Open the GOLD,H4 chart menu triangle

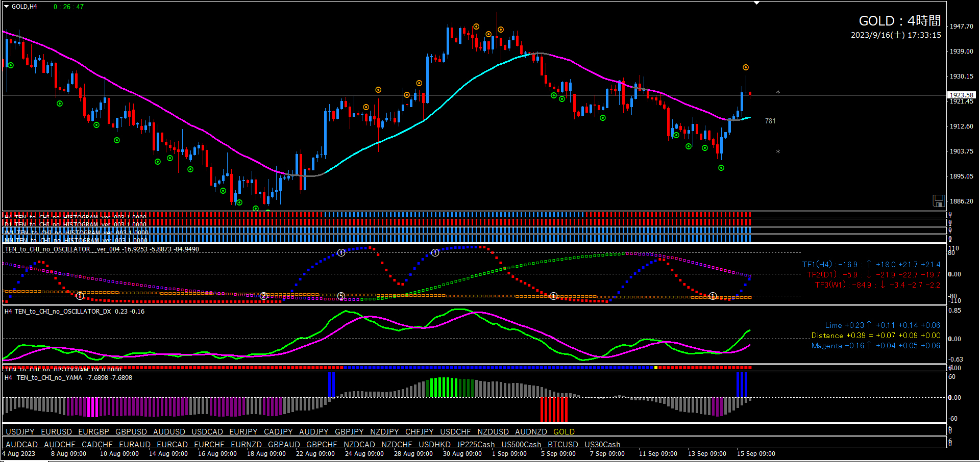point(7,7)
